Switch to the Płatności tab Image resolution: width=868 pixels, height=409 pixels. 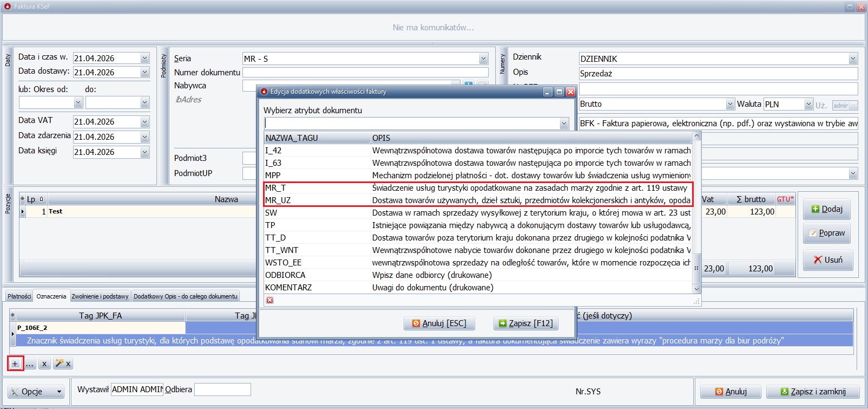pos(19,296)
